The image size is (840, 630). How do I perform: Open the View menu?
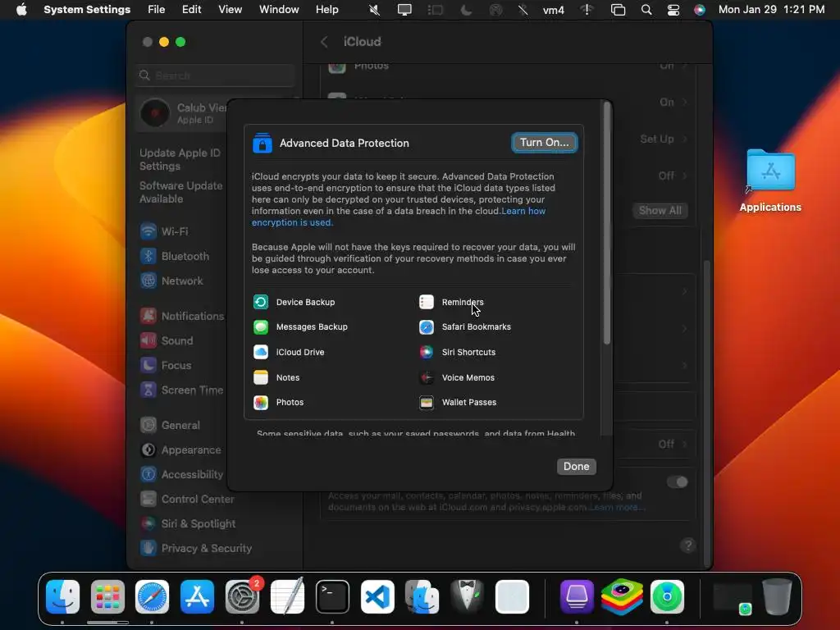pyautogui.click(x=230, y=10)
